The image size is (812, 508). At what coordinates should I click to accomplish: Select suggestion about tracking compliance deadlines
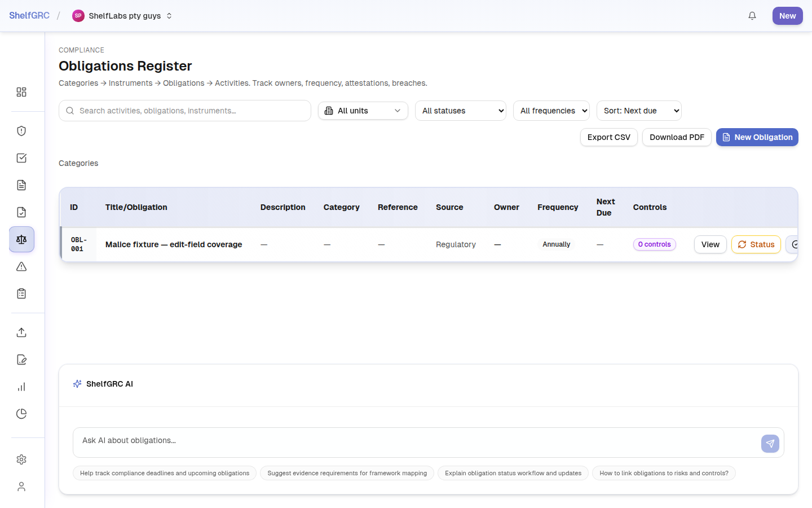tap(165, 473)
